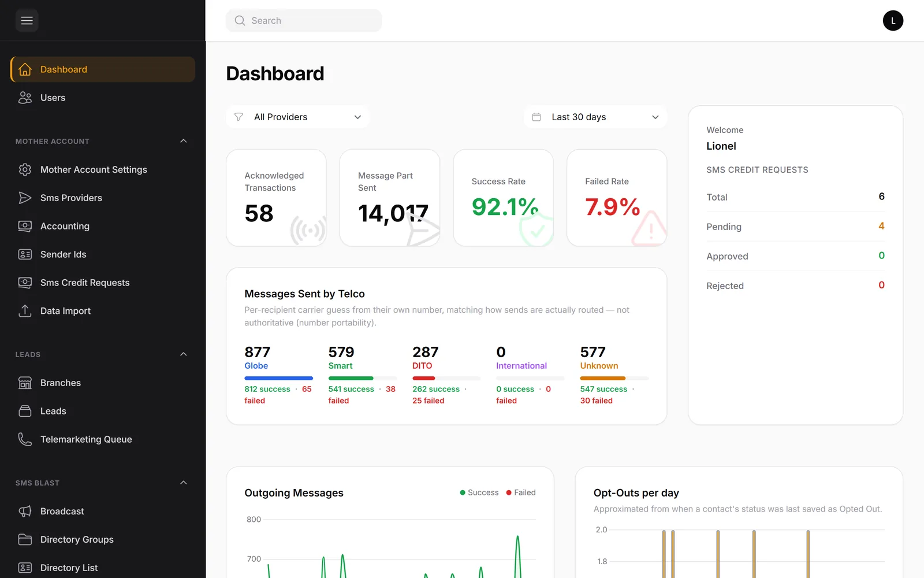Viewport: 924px width, 578px height.
Task: Click the calendar icon in date range selector
Action: coord(536,117)
